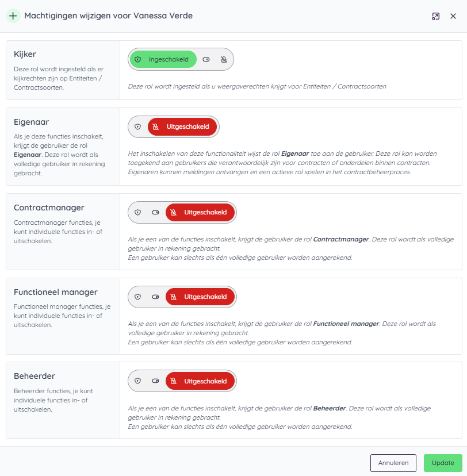Select the partial toggle option for Eigenaar
467x476 pixels.
(155, 127)
